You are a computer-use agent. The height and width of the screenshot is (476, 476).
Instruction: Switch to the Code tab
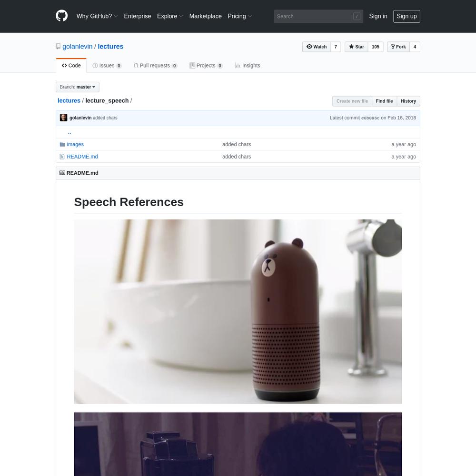[71, 66]
